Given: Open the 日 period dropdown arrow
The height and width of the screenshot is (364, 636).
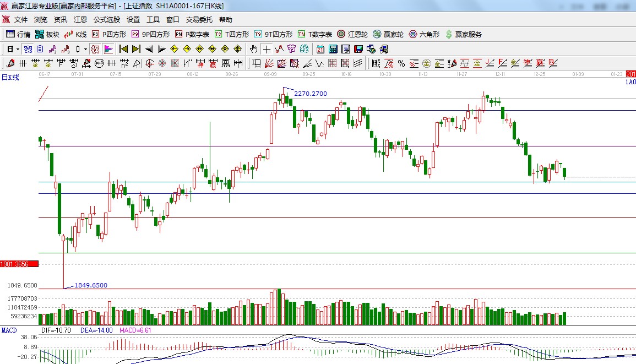Looking at the screenshot, I should tap(18, 49).
